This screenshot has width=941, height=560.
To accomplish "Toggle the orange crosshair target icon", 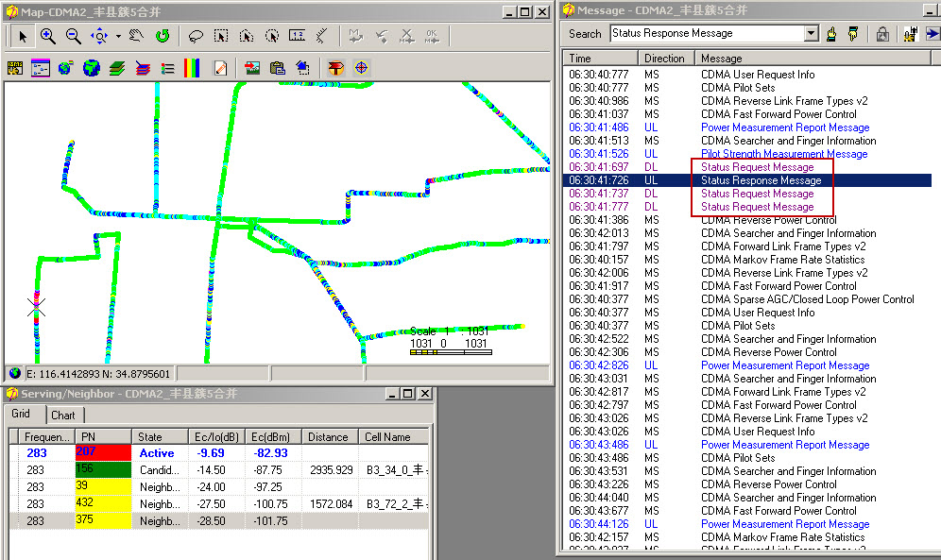I will coord(362,68).
